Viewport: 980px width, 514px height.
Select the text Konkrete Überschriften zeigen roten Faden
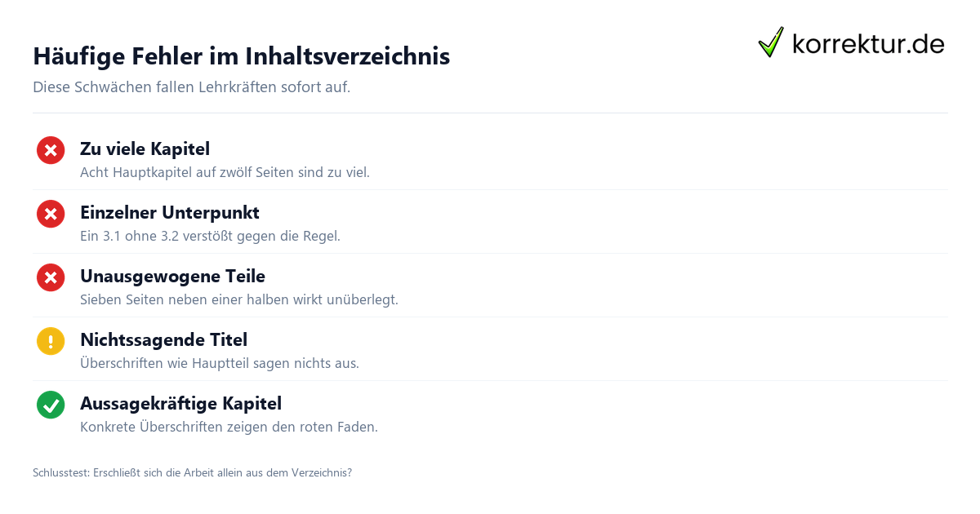click(229, 427)
